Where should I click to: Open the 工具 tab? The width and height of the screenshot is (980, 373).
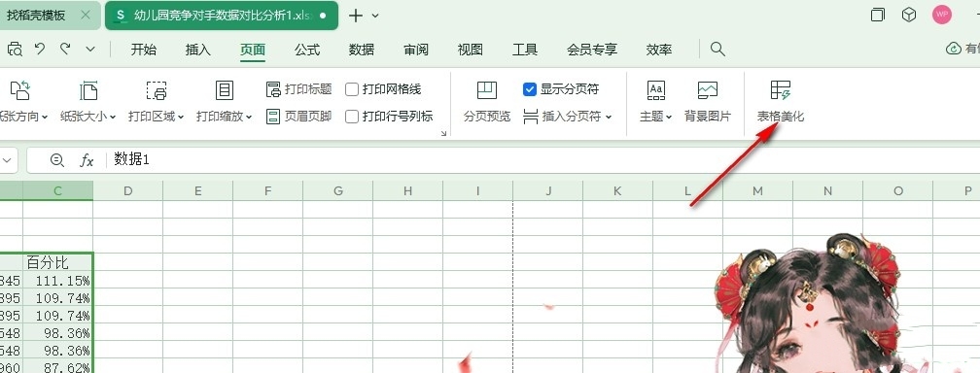pyautogui.click(x=524, y=50)
